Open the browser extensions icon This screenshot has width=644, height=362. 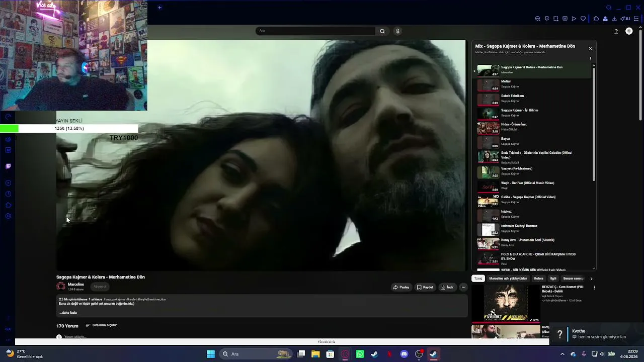pyautogui.click(x=596, y=19)
